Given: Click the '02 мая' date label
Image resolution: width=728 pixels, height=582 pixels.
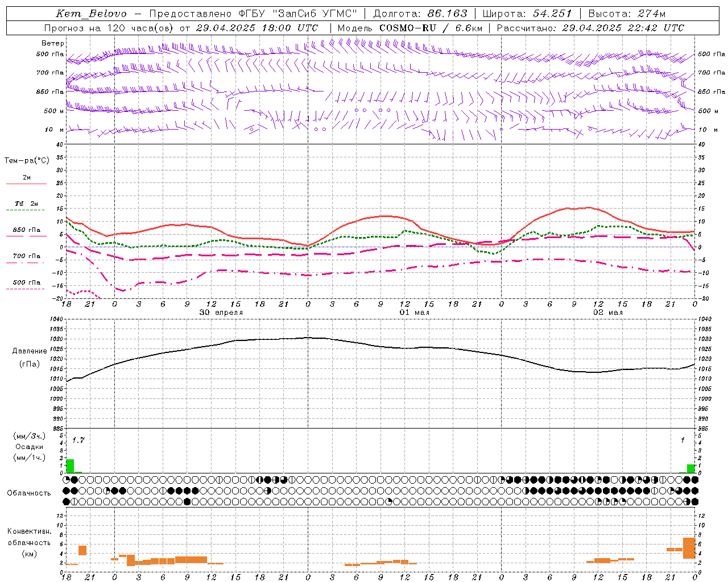Looking at the screenshot, I should pos(608,313).
